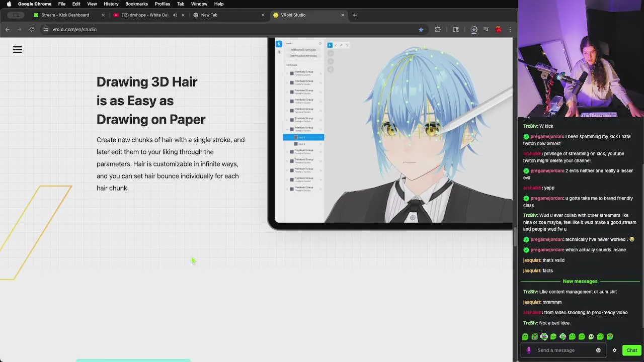Open the Apple menu
This screenshot has height=362, width=644.
point(9,4)
